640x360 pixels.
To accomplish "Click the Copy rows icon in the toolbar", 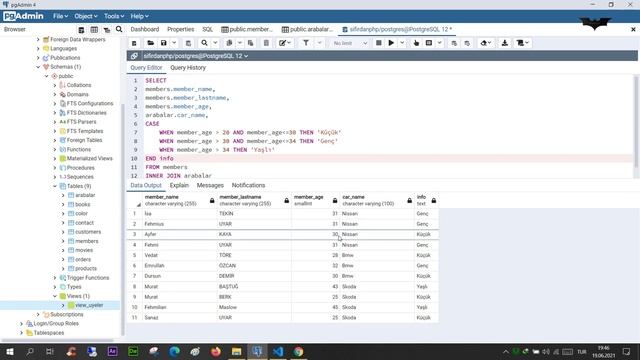I will (229, 43).
